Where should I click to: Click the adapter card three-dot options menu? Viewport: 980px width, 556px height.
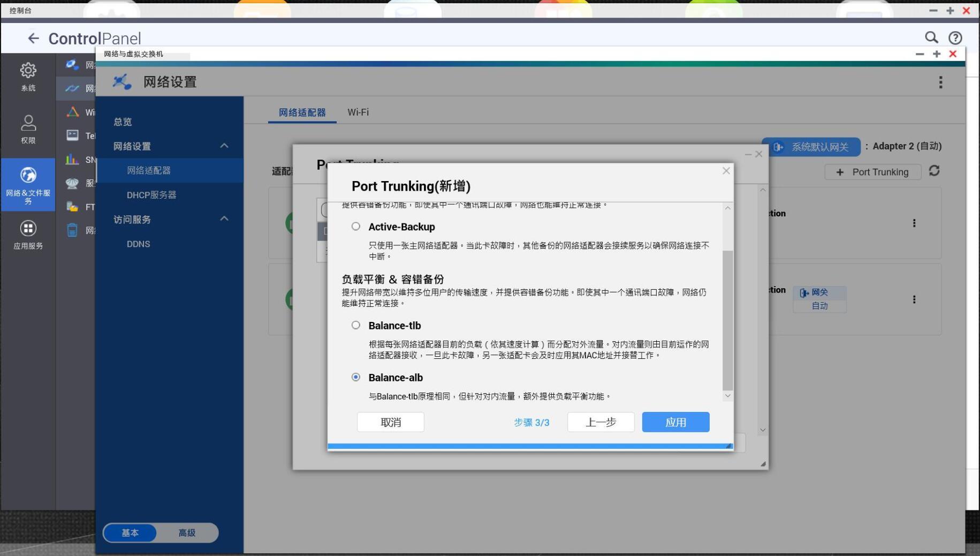(x=914, y=223)
